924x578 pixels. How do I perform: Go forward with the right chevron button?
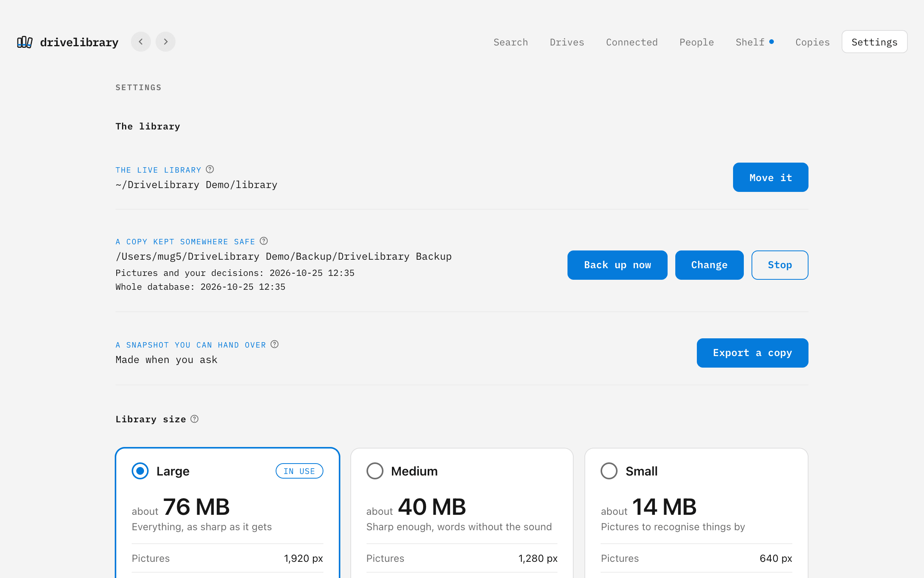click(x=166, y=42)
